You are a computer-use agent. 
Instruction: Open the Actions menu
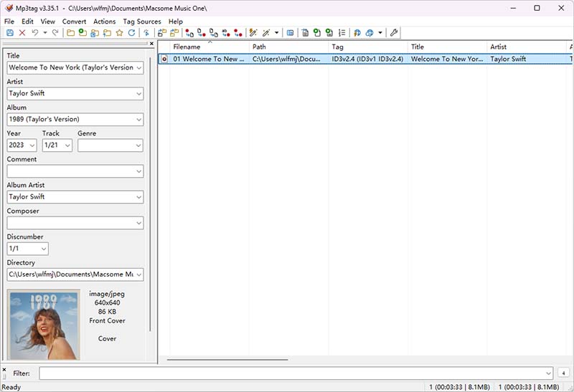point(104,21)
